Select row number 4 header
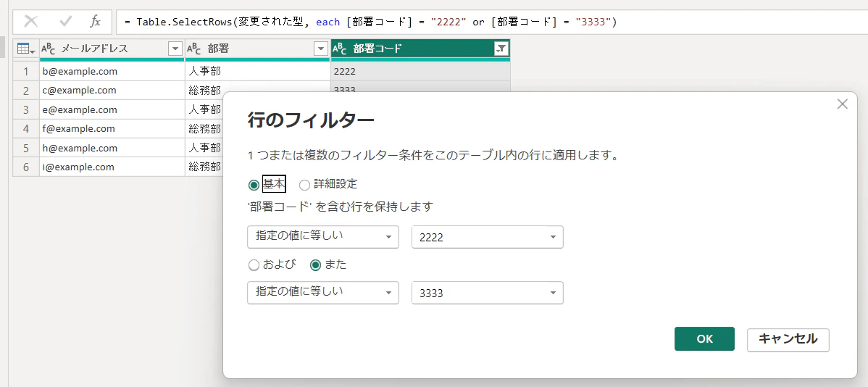Screen dimensions: 868x387 [26, 128]
